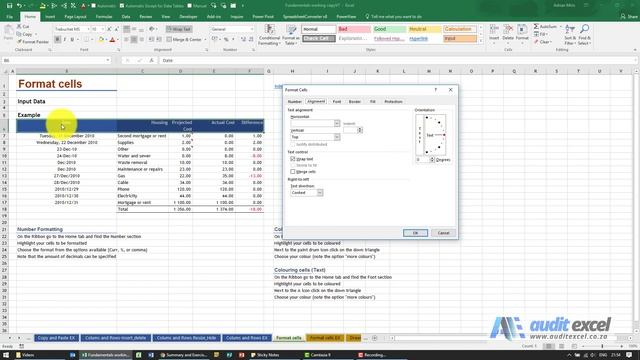The width and height of the screenshot is (640, 360).
Task: Click OK in the Format Cells dialog
Action: (416, 233)
